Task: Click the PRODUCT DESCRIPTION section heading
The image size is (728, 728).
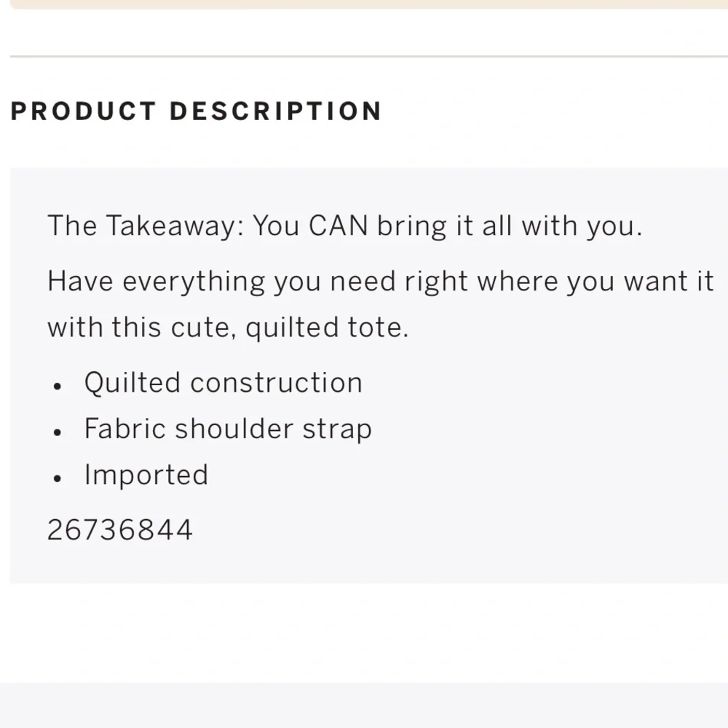Action: click(197, 111)
